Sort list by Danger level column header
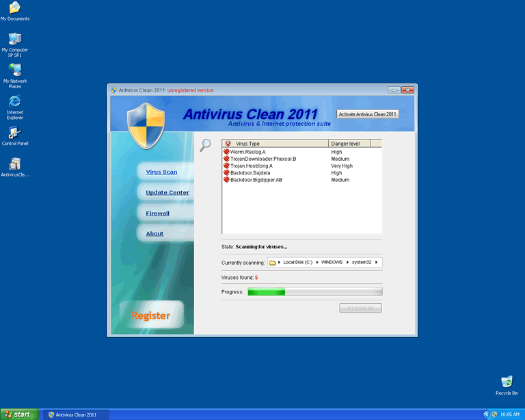 click(350, 144)
